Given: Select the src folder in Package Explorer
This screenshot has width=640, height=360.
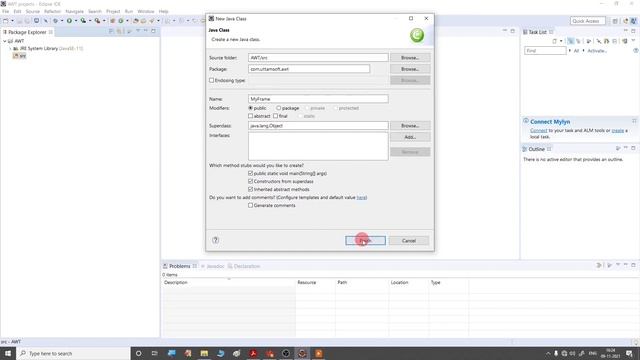Looking at the screenshot, I should tap(20, 56).
